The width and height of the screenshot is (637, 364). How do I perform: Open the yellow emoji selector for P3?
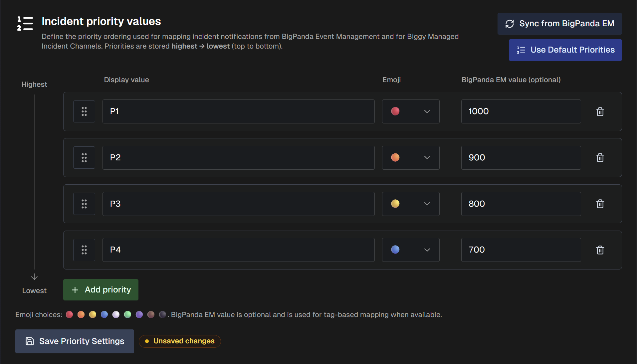(410, 204)
